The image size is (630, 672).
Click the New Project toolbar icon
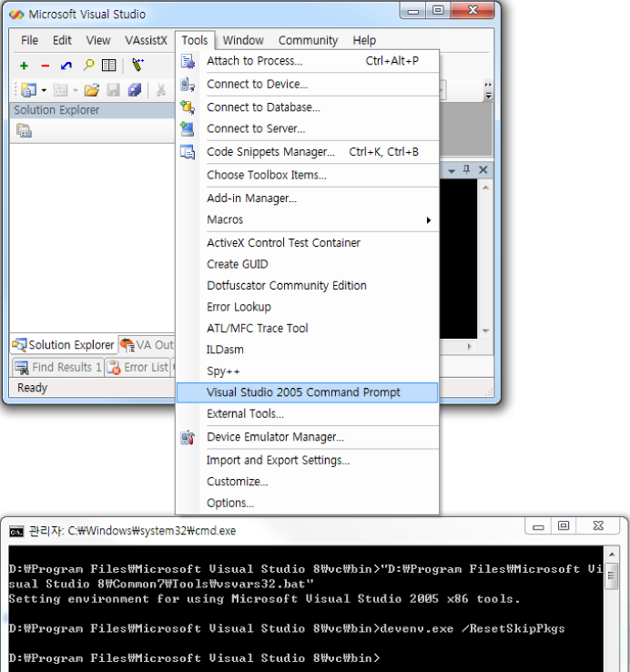pyautogui.click(x=28, y=89)
